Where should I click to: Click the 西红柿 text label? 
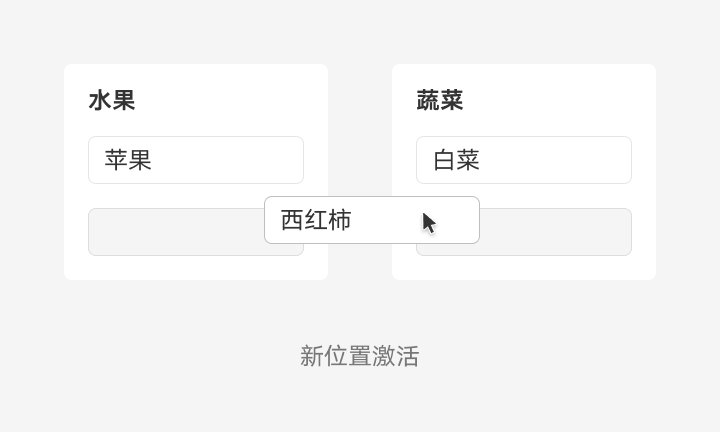[316, 220]
